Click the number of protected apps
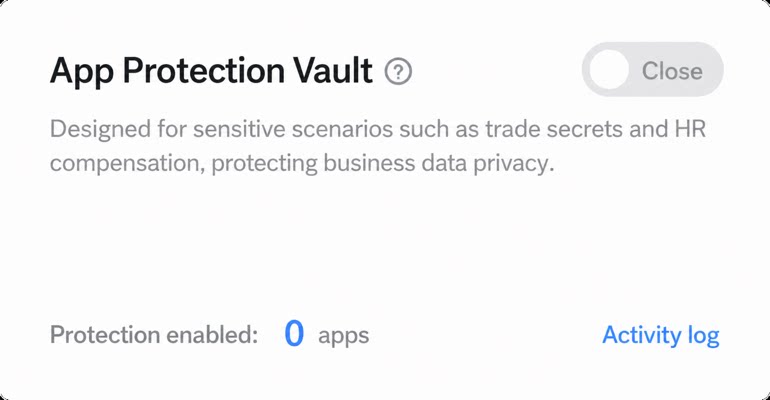This screenshot has height=400, width=770. coord(294,334)
